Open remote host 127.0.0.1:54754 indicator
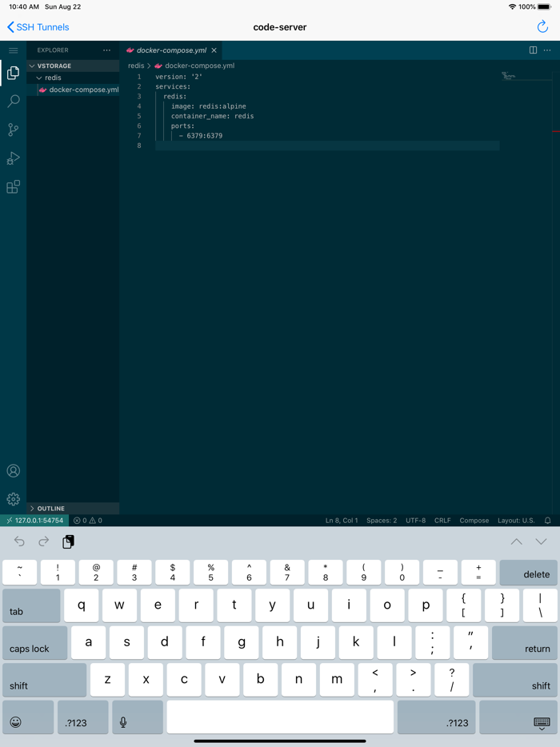560x747 pixels. (x=34, y=520)
